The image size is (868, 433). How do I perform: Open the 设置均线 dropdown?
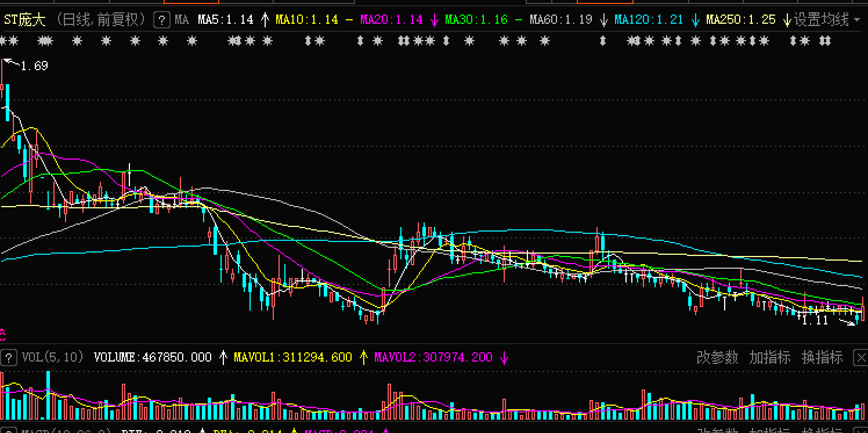point(826,20)
